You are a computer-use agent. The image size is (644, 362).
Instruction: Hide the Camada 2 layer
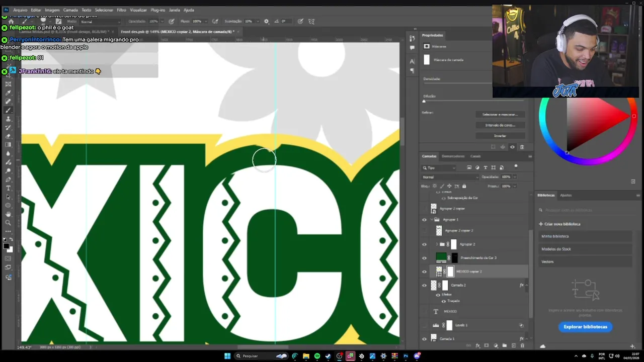click(424, 285)
